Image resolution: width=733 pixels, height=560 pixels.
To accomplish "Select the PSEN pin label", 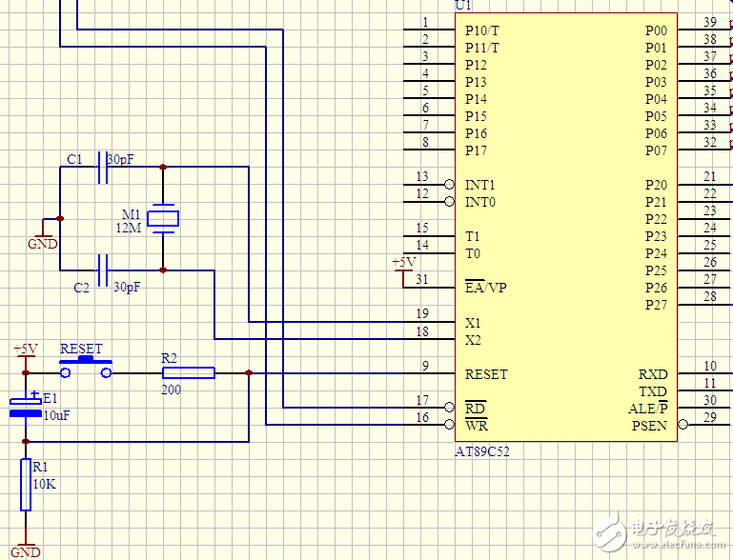I will 649,426.
